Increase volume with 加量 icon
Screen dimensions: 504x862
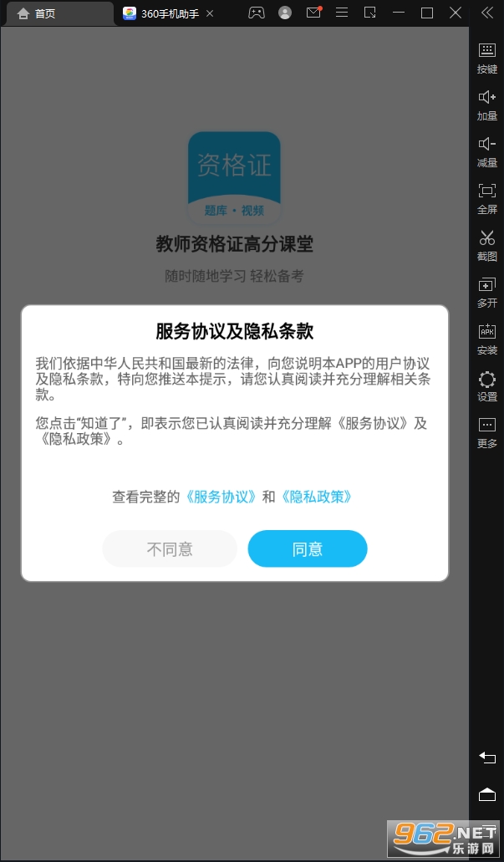(487, 105)
